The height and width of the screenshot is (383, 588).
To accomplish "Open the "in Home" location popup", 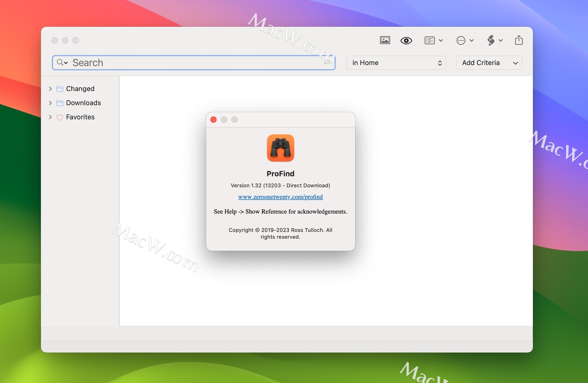I will coord(396,63).
